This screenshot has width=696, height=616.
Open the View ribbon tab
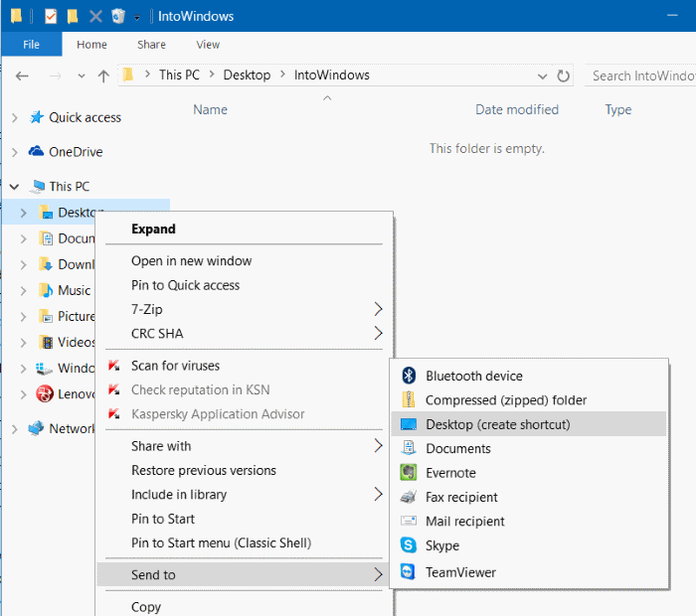pyautogui.click(x=208, y=45)
